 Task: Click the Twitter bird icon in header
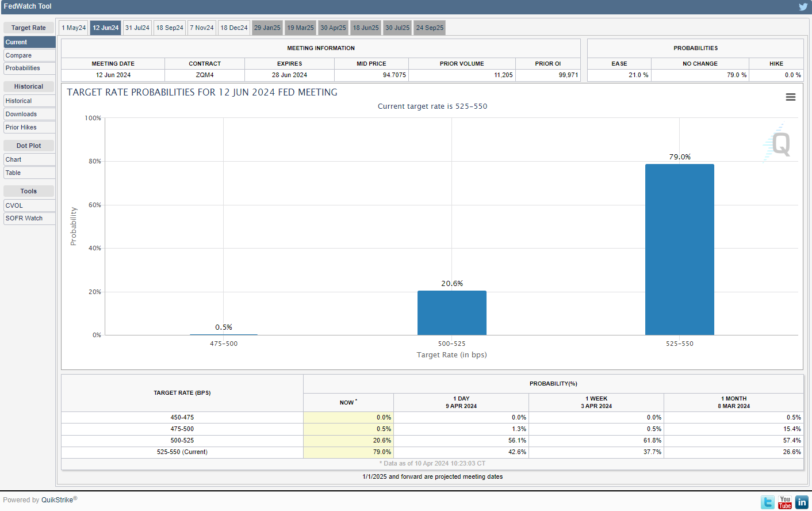click(803, 7)
